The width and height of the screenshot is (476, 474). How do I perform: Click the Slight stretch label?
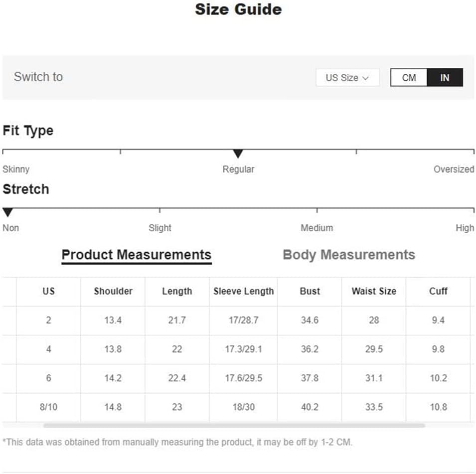159,228
